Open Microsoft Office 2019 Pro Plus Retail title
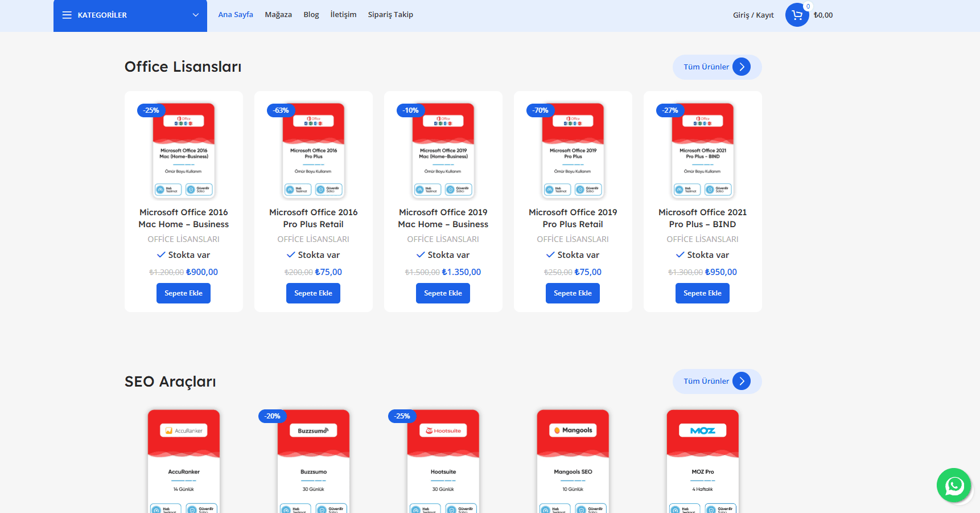 click(573, 218)
